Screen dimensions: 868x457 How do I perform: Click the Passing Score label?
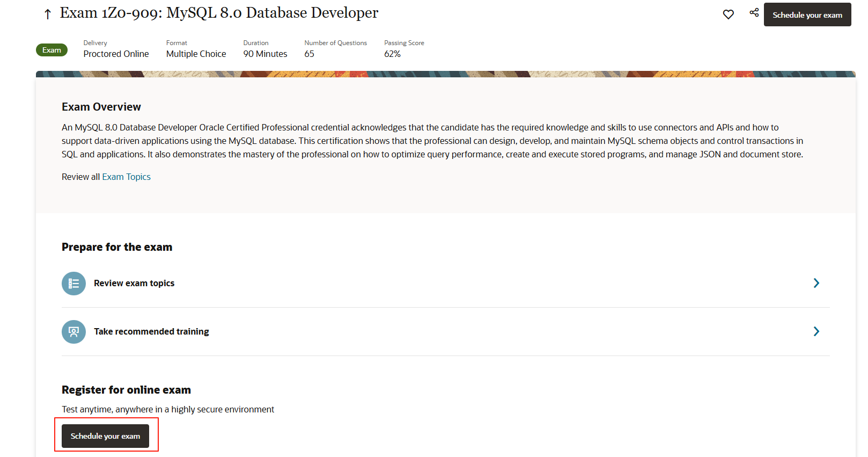click(x=404, y=43)
